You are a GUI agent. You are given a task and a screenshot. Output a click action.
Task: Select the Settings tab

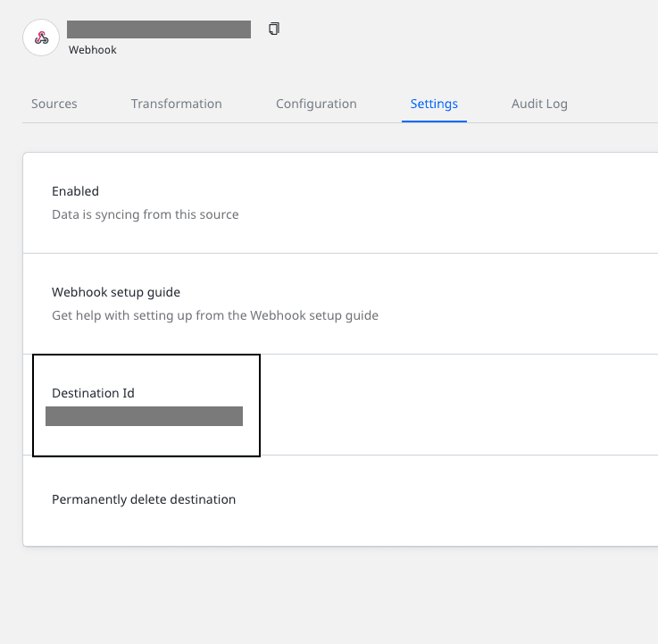pos(434,104)
